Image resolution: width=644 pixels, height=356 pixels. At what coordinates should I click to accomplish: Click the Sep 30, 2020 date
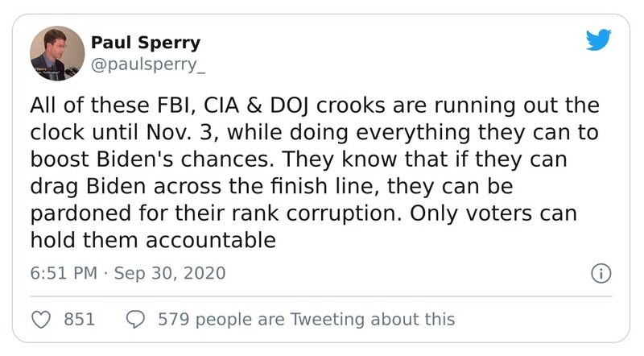170,273
